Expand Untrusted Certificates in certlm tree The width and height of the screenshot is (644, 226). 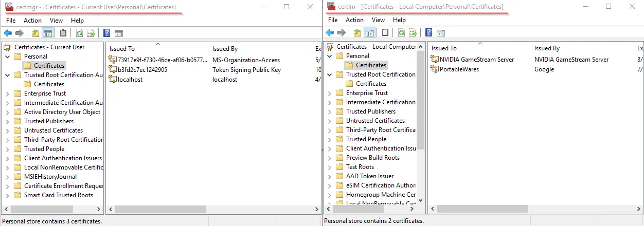tap(330, 121)
